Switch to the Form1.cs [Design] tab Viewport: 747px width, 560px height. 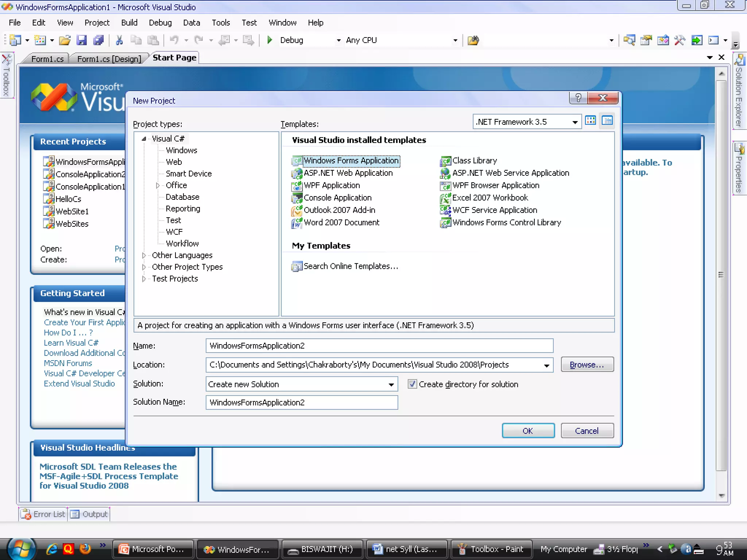109,59
